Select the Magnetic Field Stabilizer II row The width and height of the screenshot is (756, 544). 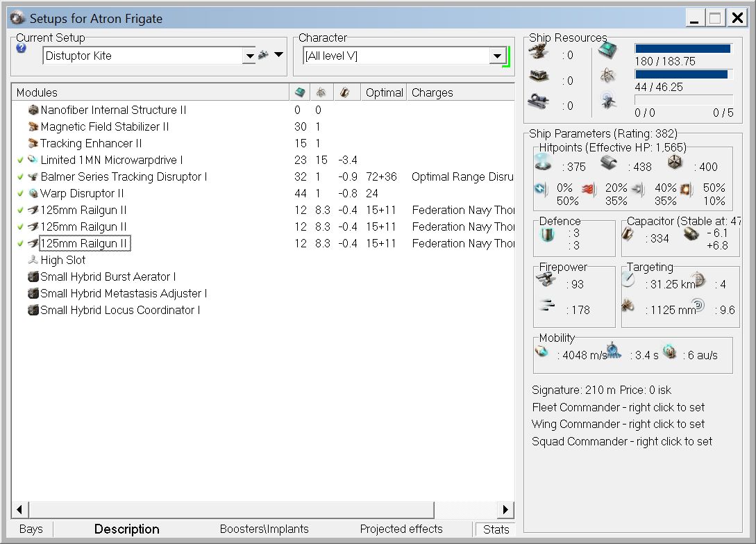(104, 126)
